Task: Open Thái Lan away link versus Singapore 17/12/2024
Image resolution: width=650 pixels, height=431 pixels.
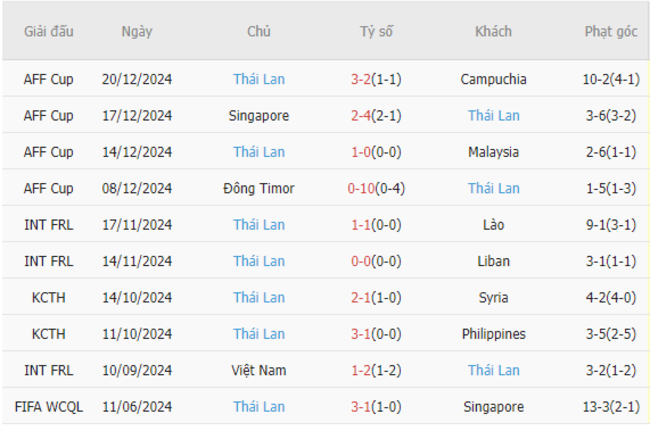Action: coord(493,115)
